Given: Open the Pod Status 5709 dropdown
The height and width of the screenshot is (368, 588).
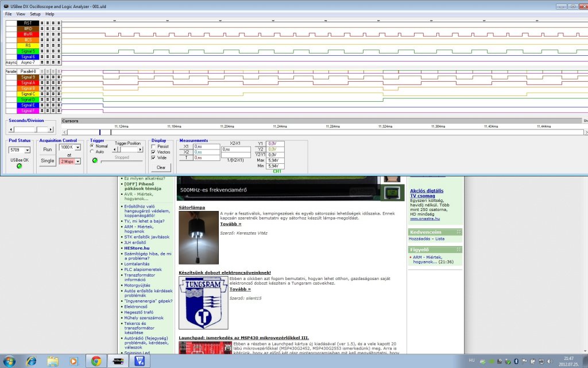Looking at the screenshot, I should point(26,149).
